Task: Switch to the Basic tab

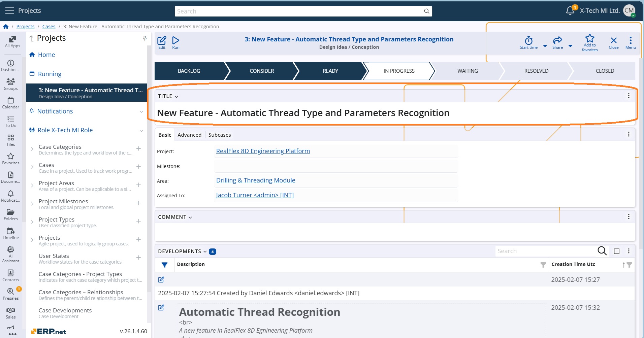Action: 165,135
